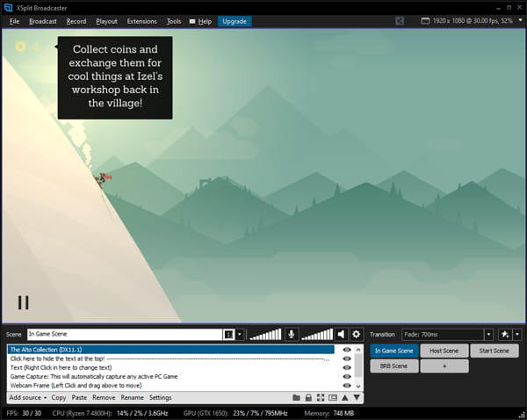Viewport: 527px width, 420px height.
Task: Hide The Alto Collection source
Action: 347,350
